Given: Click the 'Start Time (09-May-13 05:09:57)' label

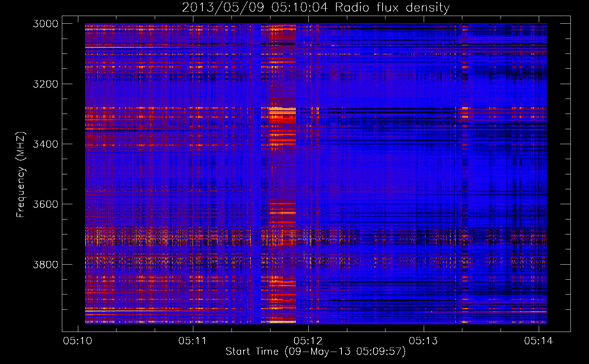Looking at the screenshot, I should click(315, 352).
